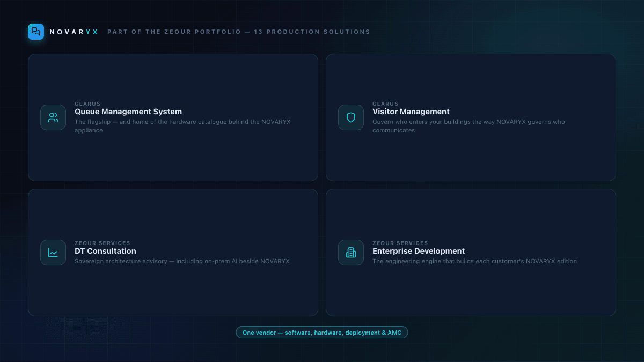Viewport: 644px width, 362px height.
Task: Click the description 'Govern who enters your buildings'
Action: [469, 126]
